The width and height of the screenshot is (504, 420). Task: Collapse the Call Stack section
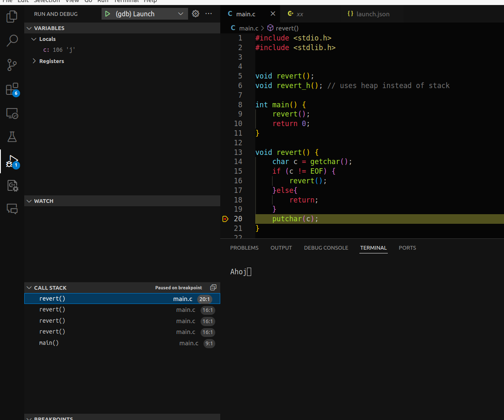[x=29, y=288]
